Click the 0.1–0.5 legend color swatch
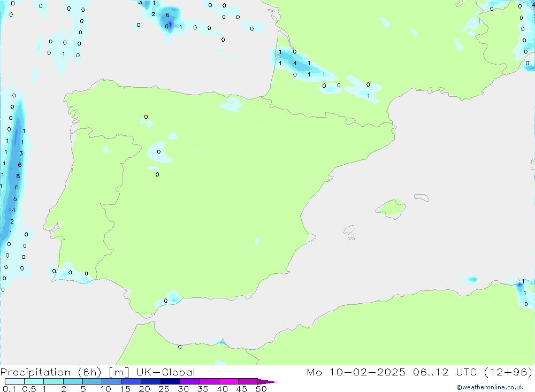Image resolution: width=535 pixels, height=392 pixels. 14,381
